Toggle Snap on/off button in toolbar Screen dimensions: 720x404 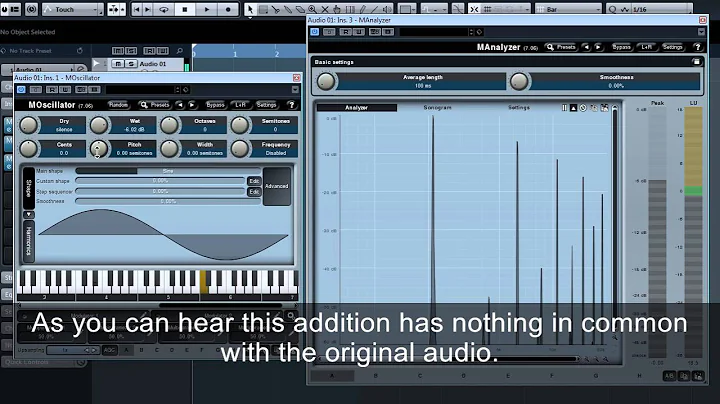(474, 9)
